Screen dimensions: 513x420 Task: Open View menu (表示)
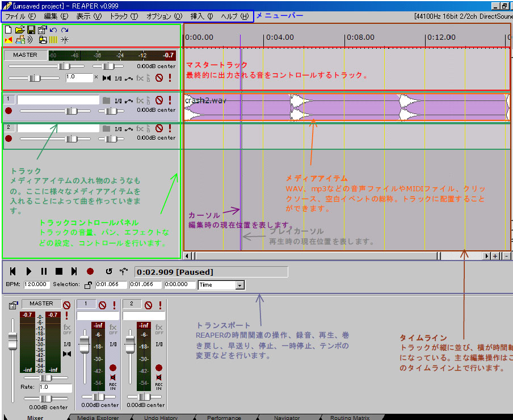click(89, 16)
